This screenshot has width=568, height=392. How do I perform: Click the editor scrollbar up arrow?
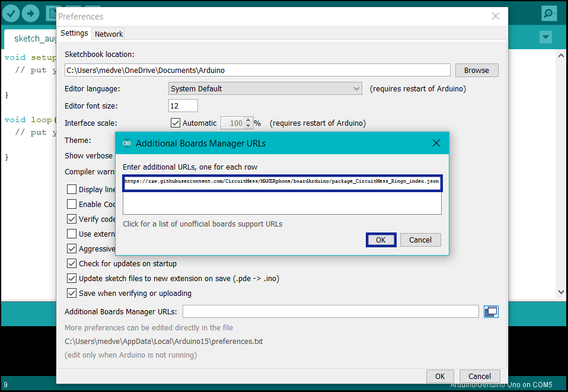click(x=561, y=55)
